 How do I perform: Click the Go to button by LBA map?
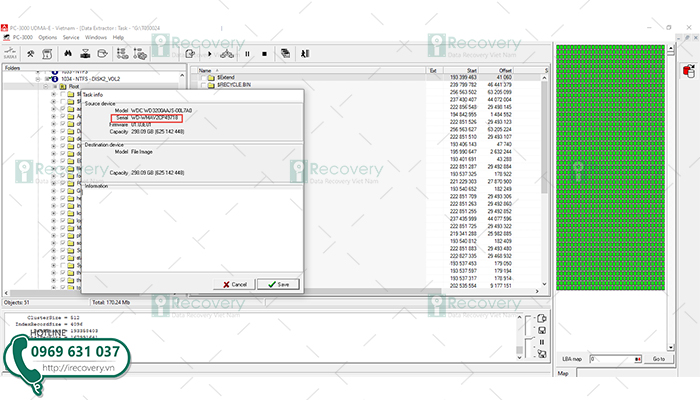click(657, 358)
